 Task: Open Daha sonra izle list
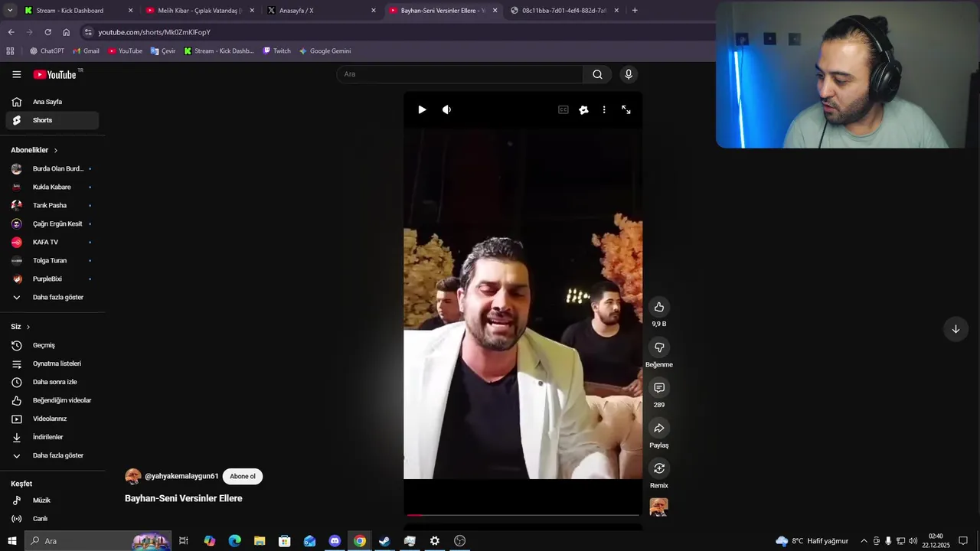[x=52, y=382]
